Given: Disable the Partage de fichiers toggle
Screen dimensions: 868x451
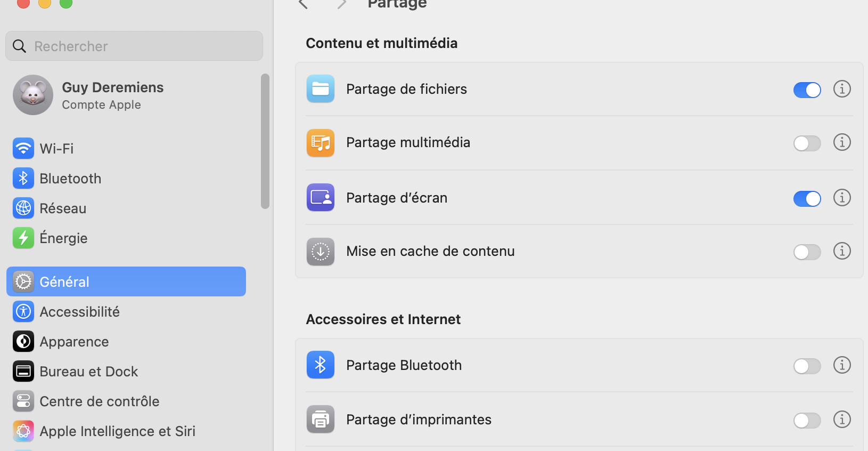Looking at the screenshot, I should point(807,90).
